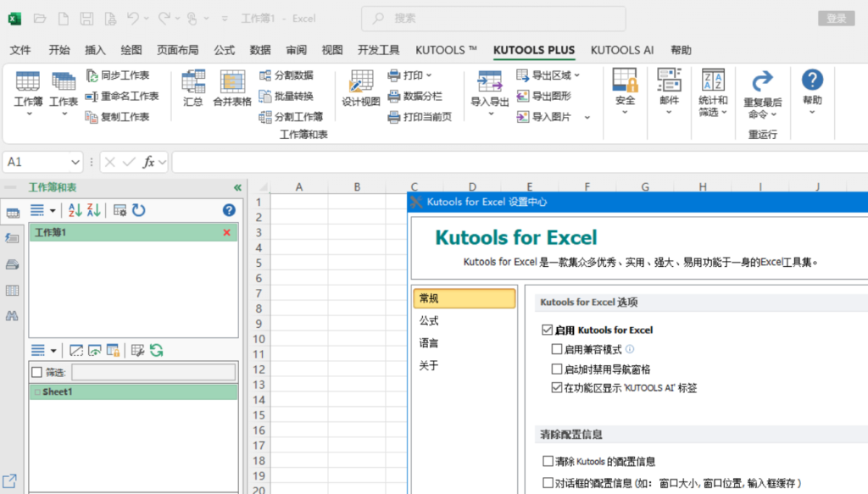Switch to the 数据 tab

coord(260,50)
